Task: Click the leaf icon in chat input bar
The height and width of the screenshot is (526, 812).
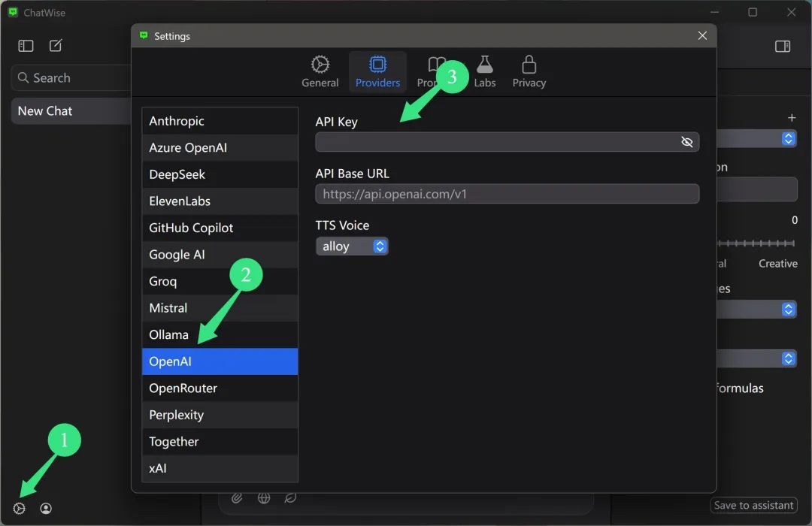Action: pyautogui.click(x=290, y=497)
